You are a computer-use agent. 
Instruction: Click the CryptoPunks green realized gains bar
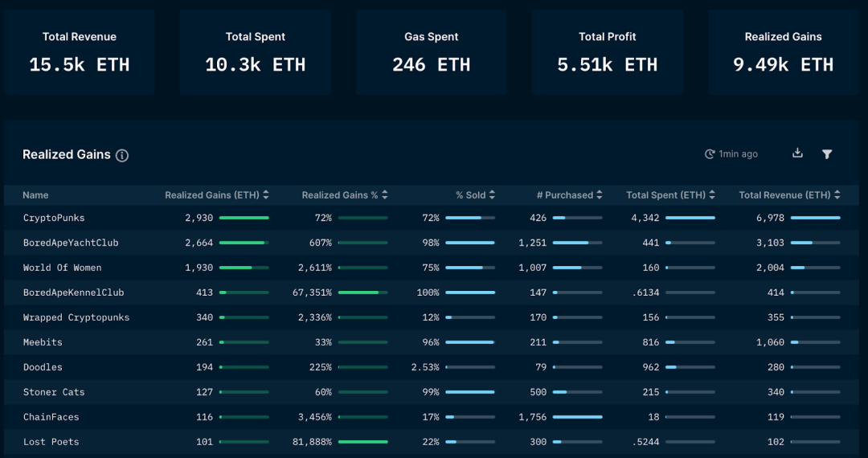coord(244,218)
